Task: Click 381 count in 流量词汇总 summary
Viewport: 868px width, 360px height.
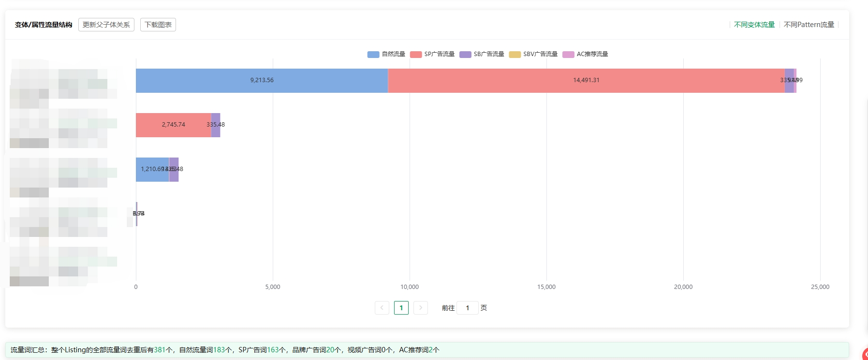Action: 160,350
